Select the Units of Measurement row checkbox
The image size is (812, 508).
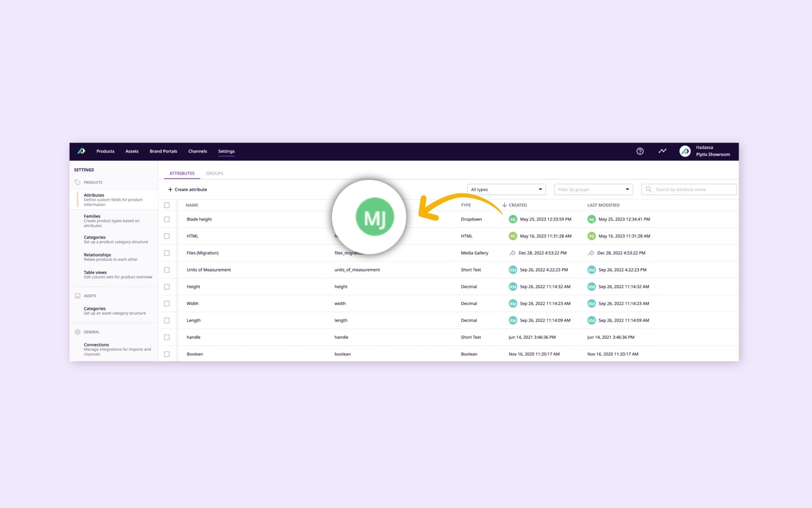point(167,270)
